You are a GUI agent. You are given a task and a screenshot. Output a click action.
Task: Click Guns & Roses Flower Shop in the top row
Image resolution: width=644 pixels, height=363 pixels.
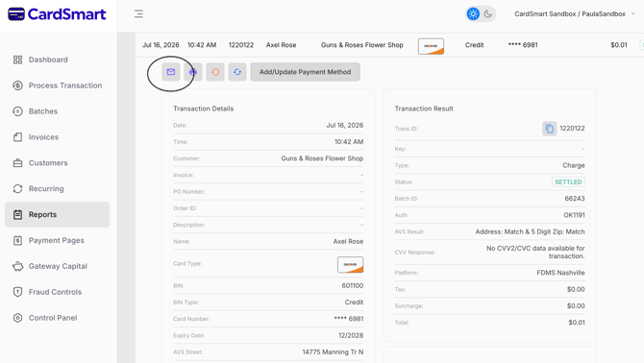click(x=361, y=45)
